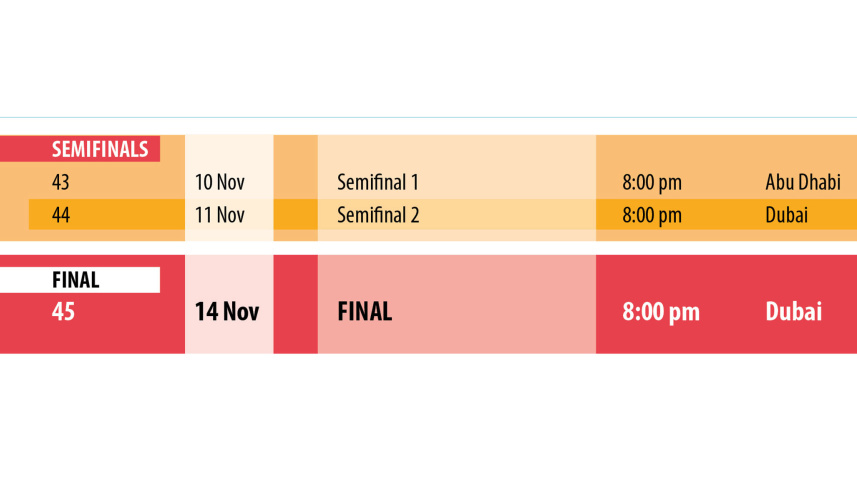Image resolution: width=857 pixels, height=482 pixels.
Task: Click the 8:00 pm time for the final
Action: pyautogui.click(x=661, y=312)
